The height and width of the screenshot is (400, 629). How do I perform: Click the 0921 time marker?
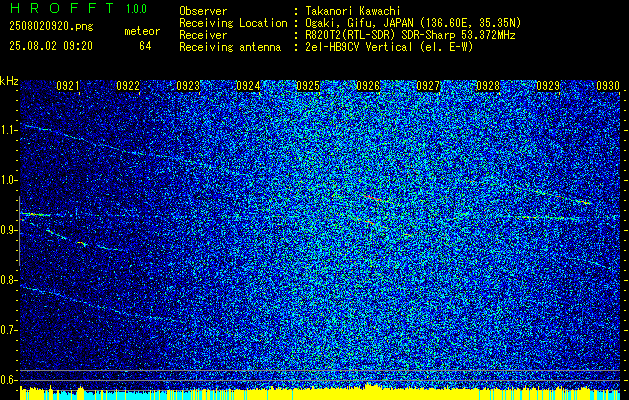[x=68, y=86]
